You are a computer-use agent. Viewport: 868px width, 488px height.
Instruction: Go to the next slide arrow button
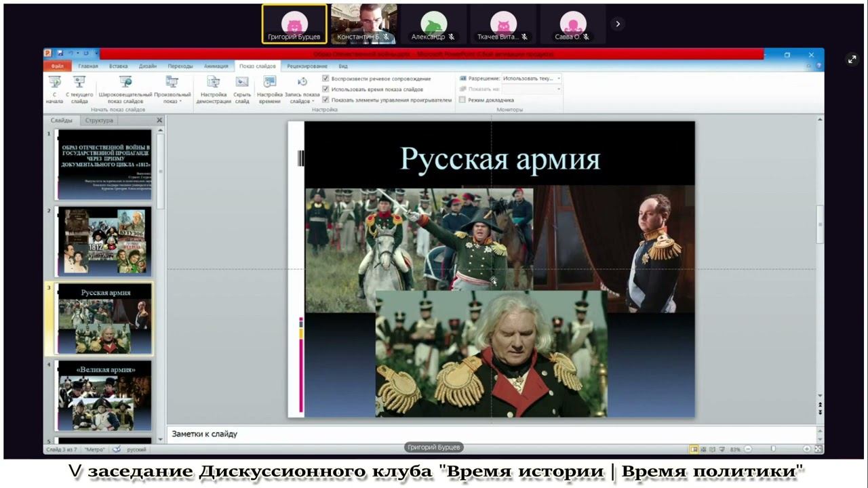(821, 412)
